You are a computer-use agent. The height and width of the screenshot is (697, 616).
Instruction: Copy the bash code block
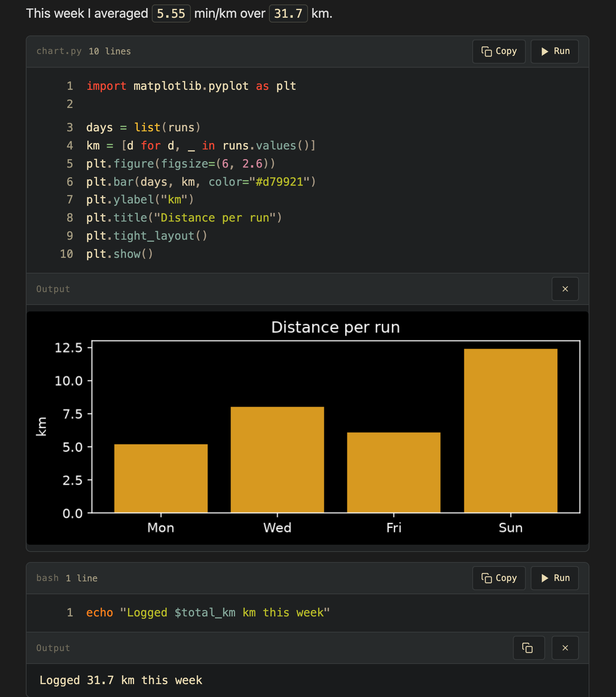tap(499, 578)
